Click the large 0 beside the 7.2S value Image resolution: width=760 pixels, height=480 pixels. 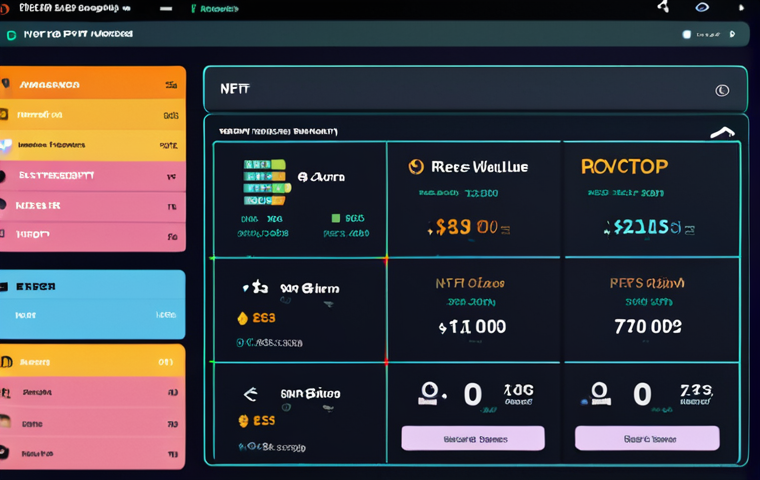point(642,394)
